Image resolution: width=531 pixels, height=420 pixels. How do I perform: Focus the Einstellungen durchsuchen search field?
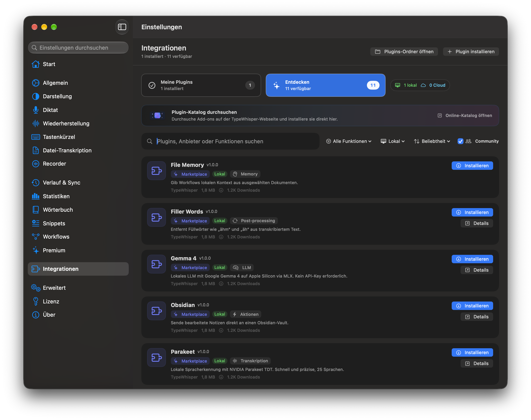click(78, 48)
